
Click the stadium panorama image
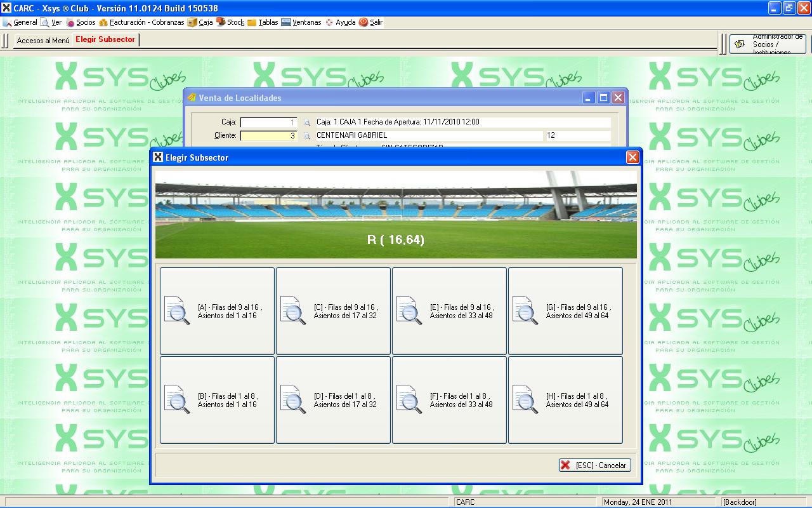point(396,214)
